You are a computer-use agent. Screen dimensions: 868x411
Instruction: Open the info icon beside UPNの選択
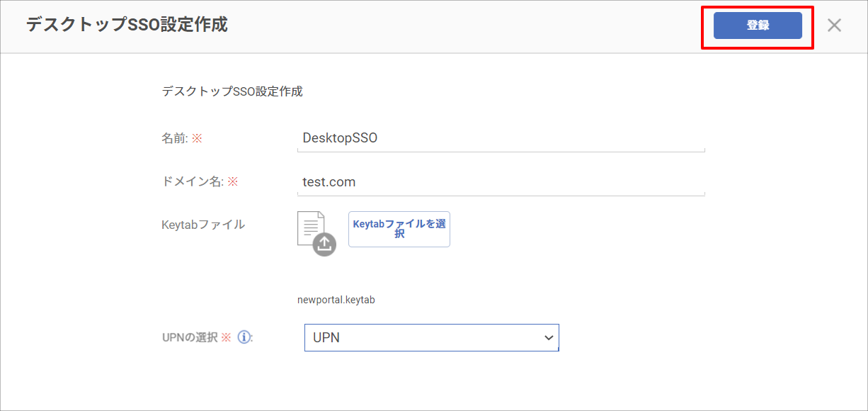pyautogui.click(x=244, y=337)
